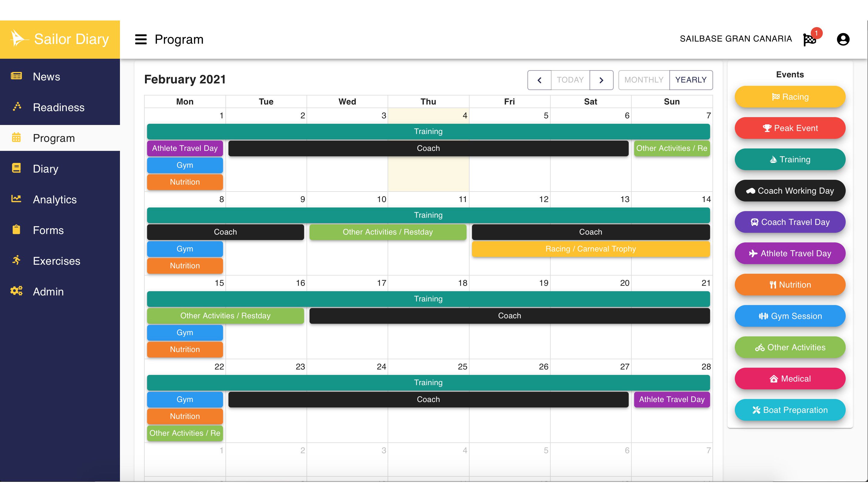Select the Peak Event type button
The image size is (868, 502).
[790, 128]
